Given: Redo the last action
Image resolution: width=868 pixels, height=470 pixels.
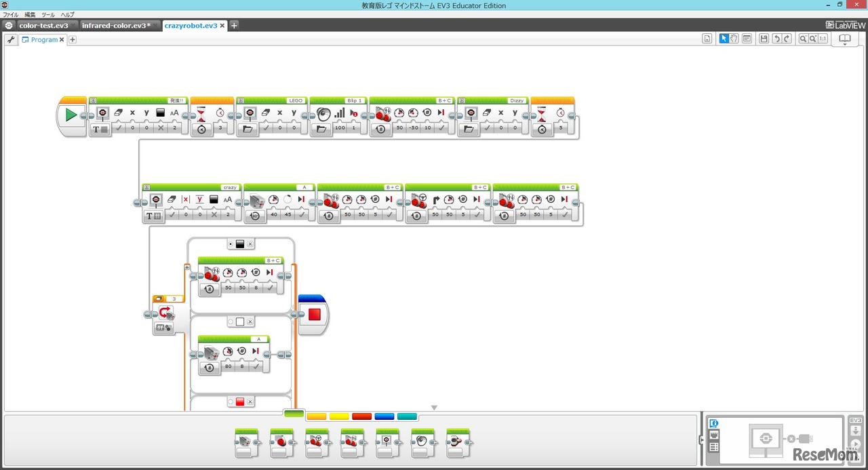Looking at the screenshot, I should click(x=787, y=39).
